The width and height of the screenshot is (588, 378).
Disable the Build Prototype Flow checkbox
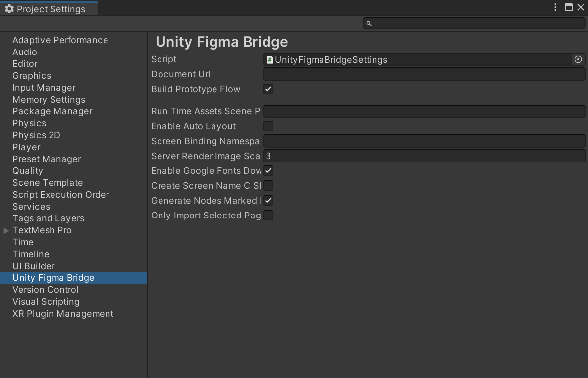click(268, 89)
